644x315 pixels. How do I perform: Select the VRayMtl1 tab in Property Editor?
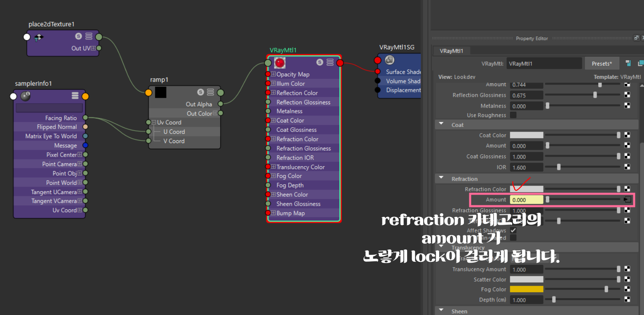(x=452, y=51)
